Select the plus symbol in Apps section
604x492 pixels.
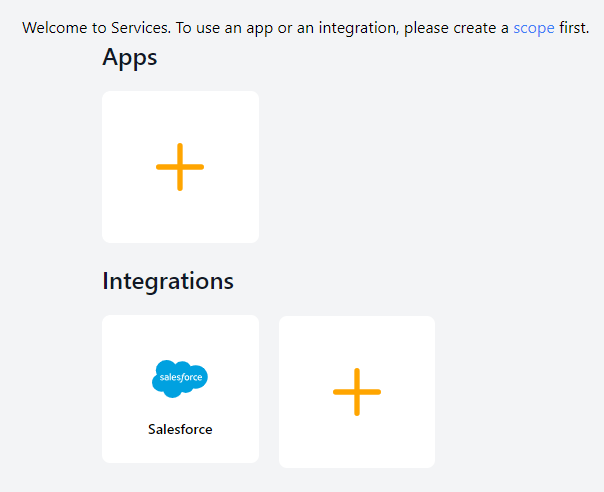pyautogui.click(x=180, y=167)
